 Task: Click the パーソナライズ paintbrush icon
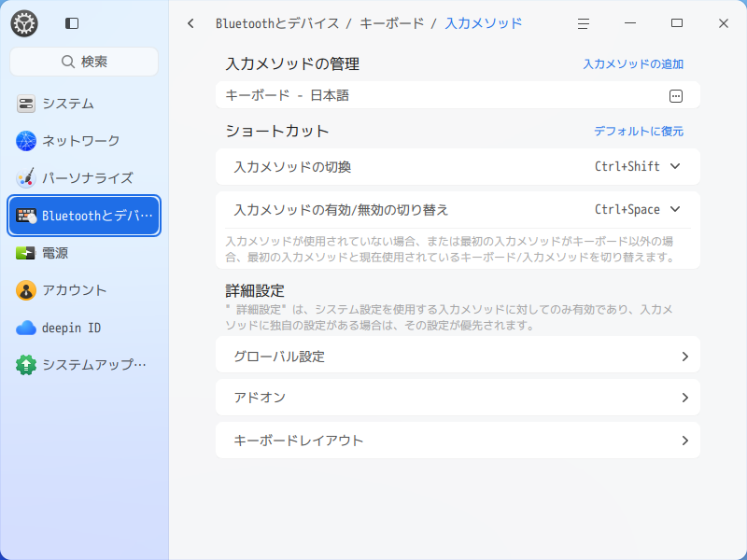click(26, 177)
